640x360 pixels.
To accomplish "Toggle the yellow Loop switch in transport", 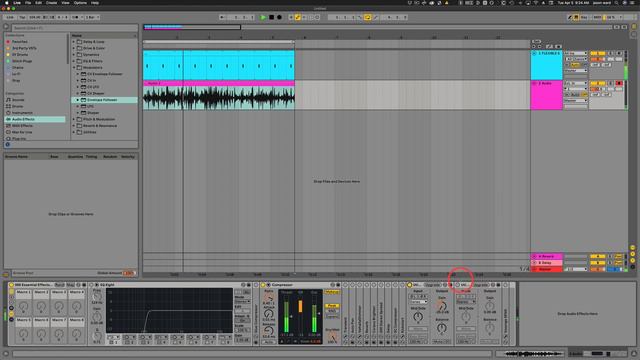I will pos(367,17).
